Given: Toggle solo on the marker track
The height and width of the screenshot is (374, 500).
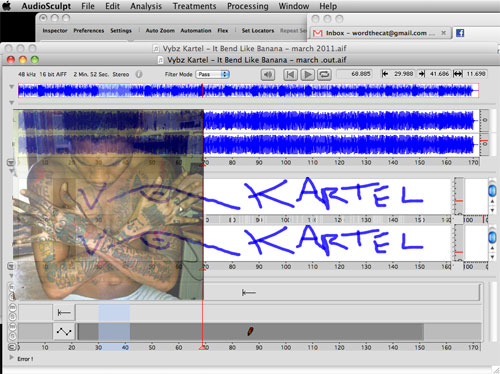Looking at the screenshot, I should pyautogui.click(x=13, y=316).
